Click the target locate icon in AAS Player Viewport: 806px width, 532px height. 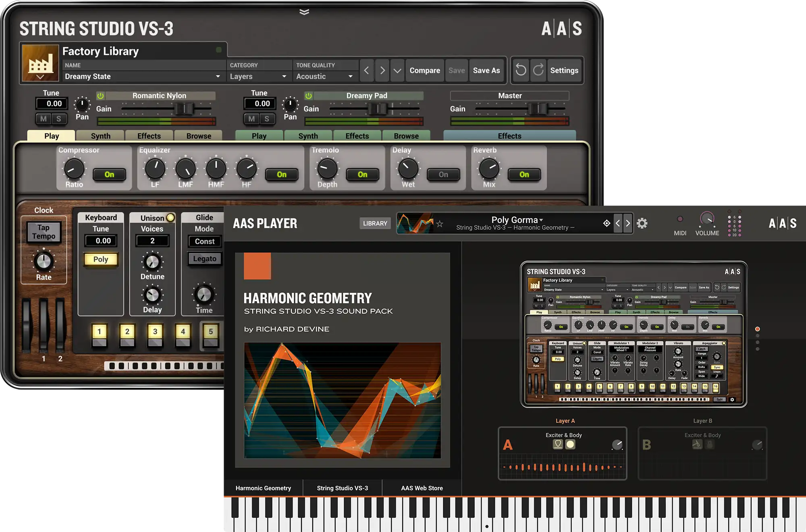(607, 223)
